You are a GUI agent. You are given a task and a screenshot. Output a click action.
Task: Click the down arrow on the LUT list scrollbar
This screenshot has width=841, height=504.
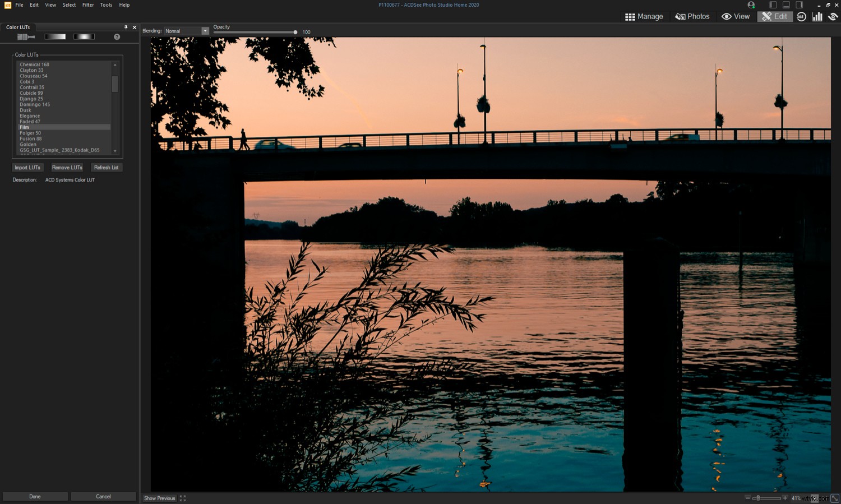click(115, 151)
